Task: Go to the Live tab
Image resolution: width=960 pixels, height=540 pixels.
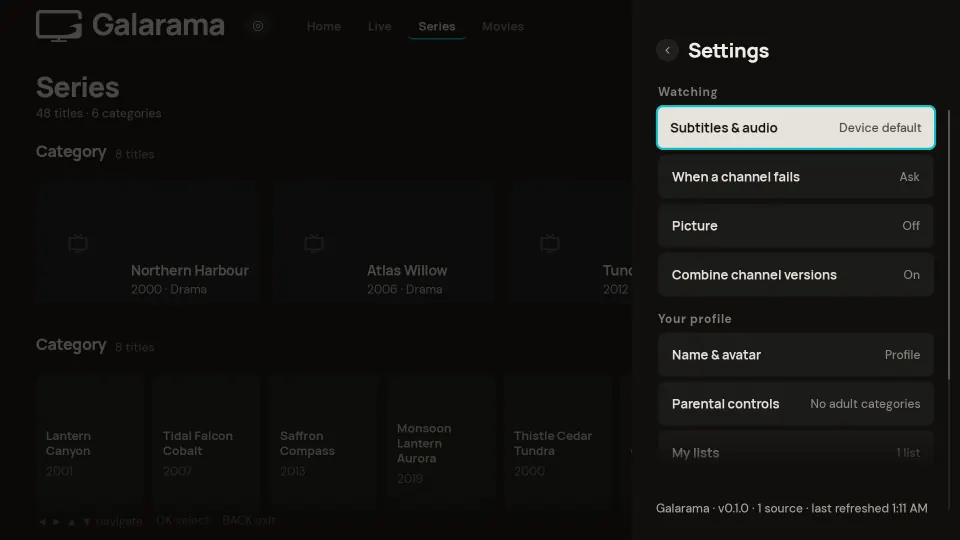Action: pyautogui.click(x=380, y=26)
